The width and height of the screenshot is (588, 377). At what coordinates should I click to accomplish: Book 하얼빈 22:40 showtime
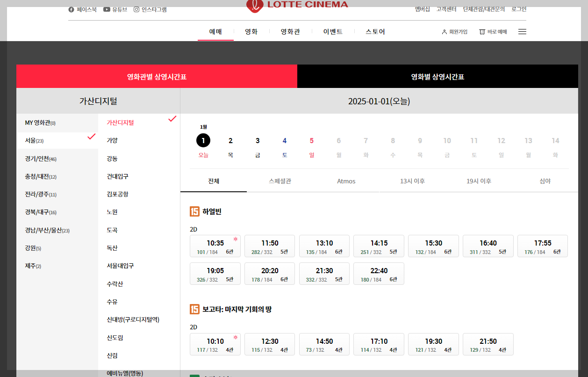[379, 274]
